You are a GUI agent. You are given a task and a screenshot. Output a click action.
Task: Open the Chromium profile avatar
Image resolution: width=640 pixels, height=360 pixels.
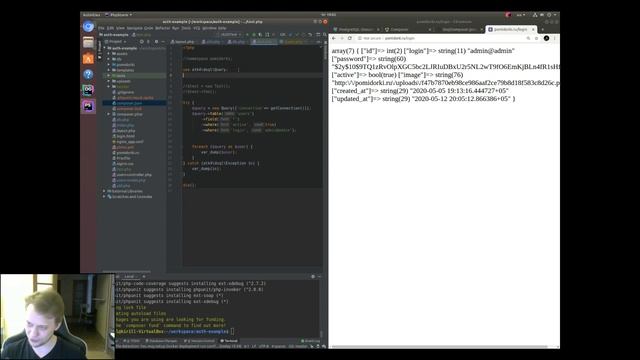[546, 38]
